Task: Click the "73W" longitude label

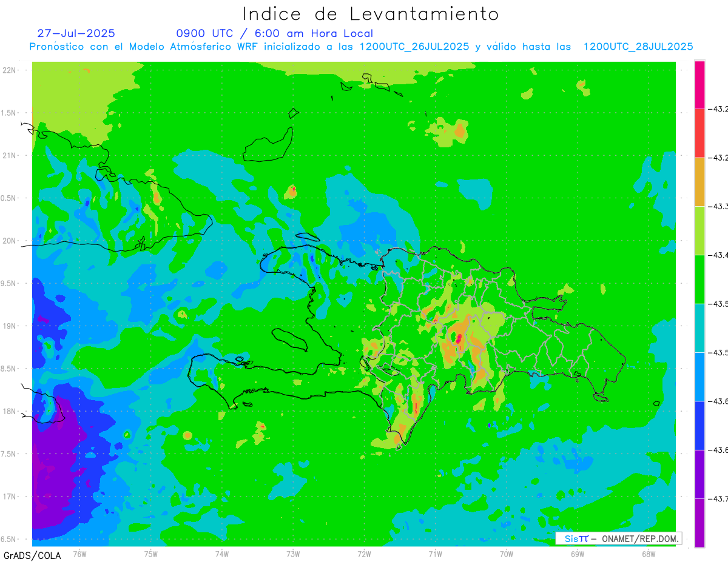Action: click(x=293, y=553)
